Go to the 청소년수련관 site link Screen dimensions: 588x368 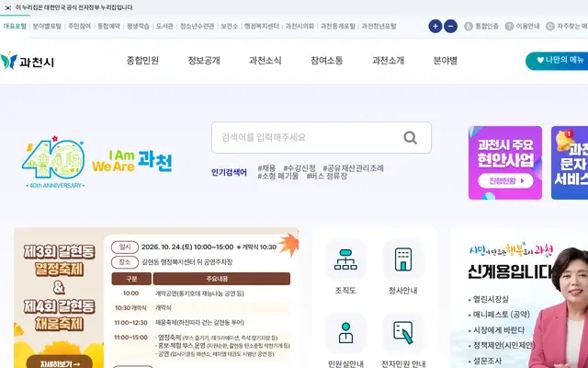[x=197, y=27]
